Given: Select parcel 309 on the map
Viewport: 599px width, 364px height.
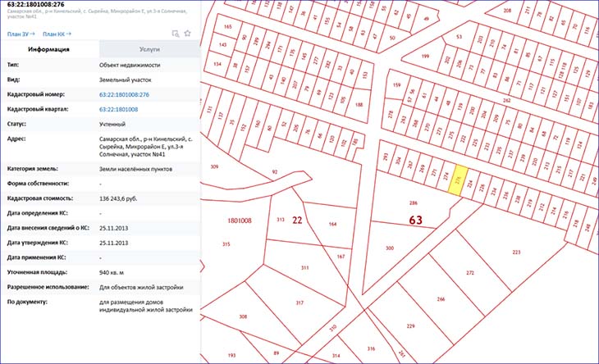Looking at the screenshot, I should [214, 166].
